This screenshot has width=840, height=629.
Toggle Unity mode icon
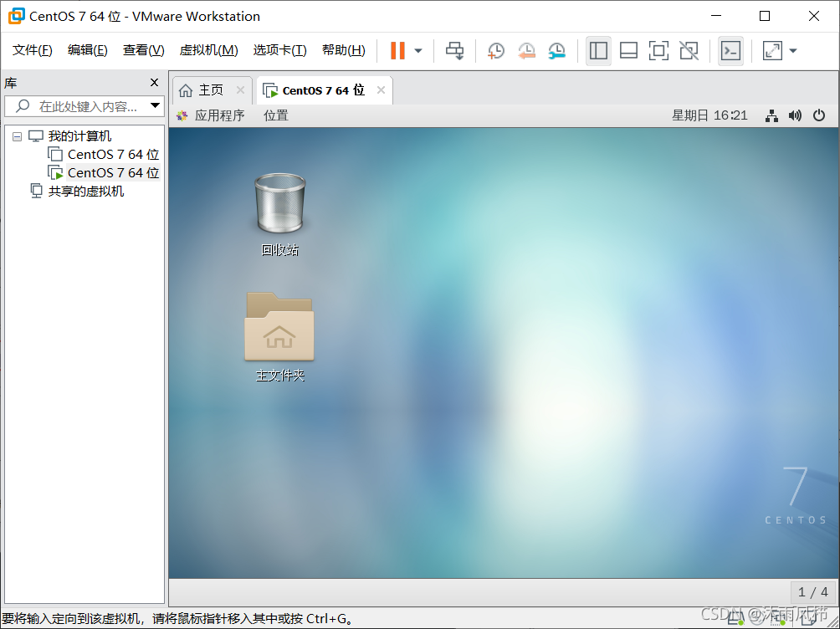point(689,51)
